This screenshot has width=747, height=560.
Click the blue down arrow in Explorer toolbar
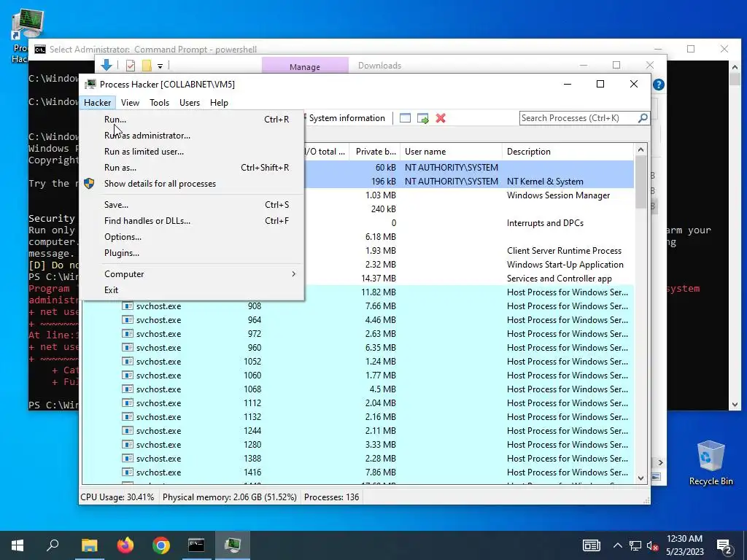pyautogui.click(x=107, y=65)
